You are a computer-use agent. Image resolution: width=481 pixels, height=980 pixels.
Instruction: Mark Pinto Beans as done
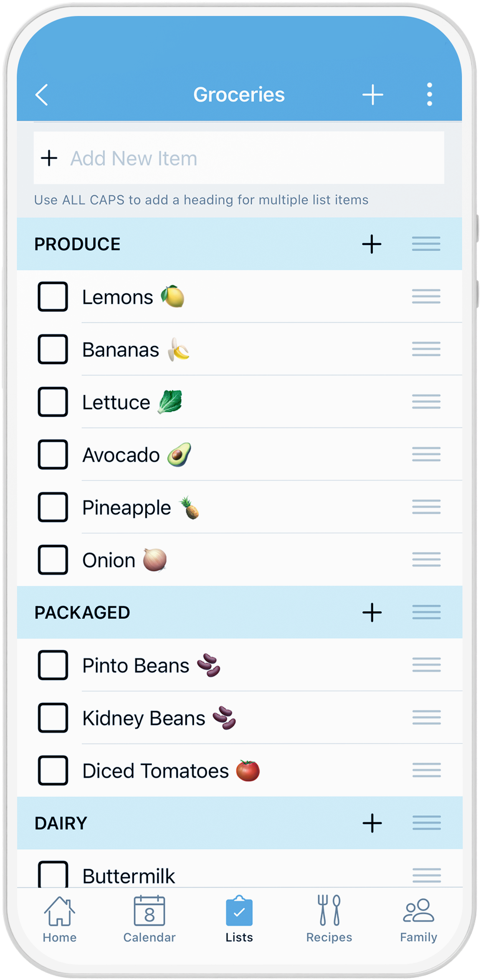point(53,665)
